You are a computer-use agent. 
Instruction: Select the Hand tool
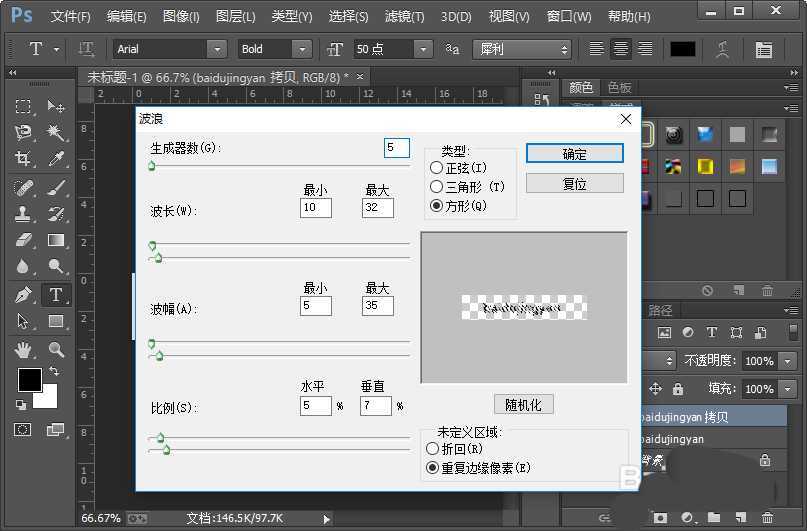24,350
